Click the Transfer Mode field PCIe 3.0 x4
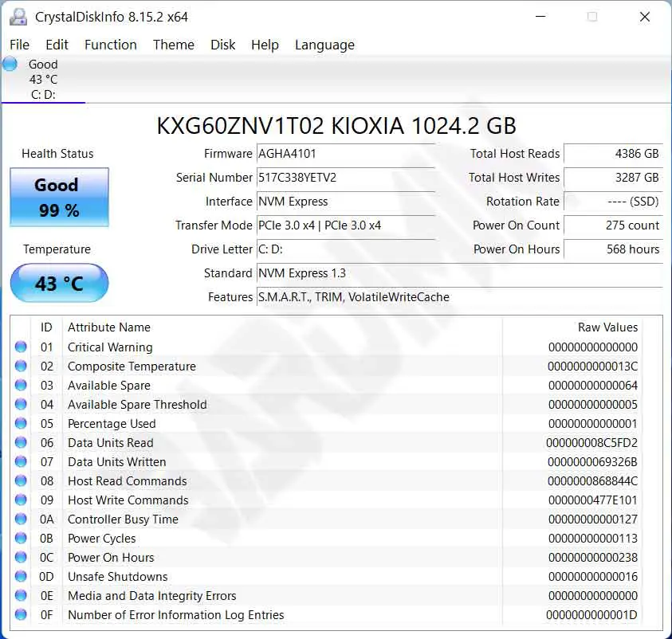672x639 pixels. tap(346, 225)
